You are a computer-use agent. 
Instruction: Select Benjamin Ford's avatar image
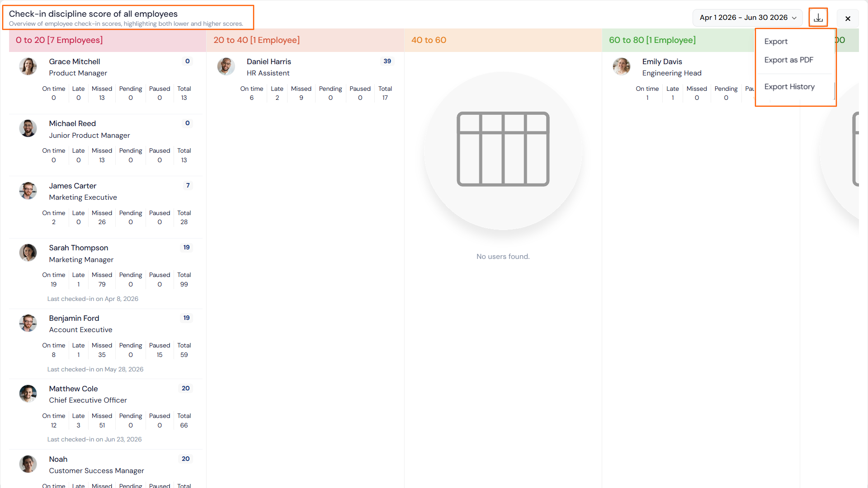(x=28, y=323)
